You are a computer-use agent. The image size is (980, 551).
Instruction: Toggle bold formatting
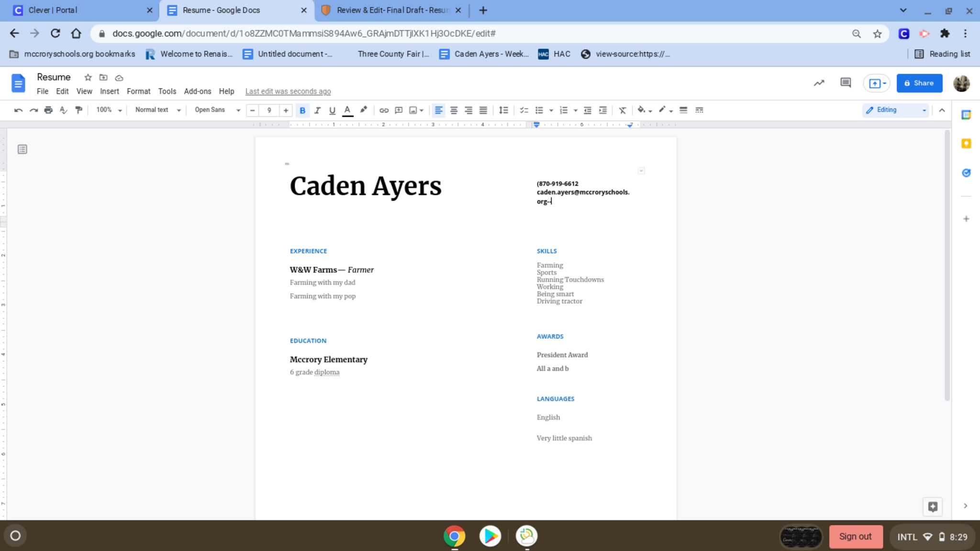click(302, 110)
